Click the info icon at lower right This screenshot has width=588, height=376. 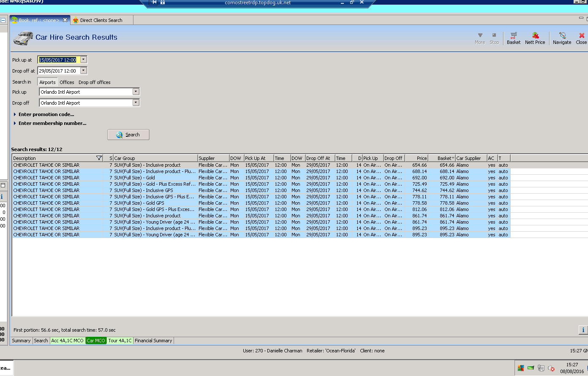tap(583, 330)
